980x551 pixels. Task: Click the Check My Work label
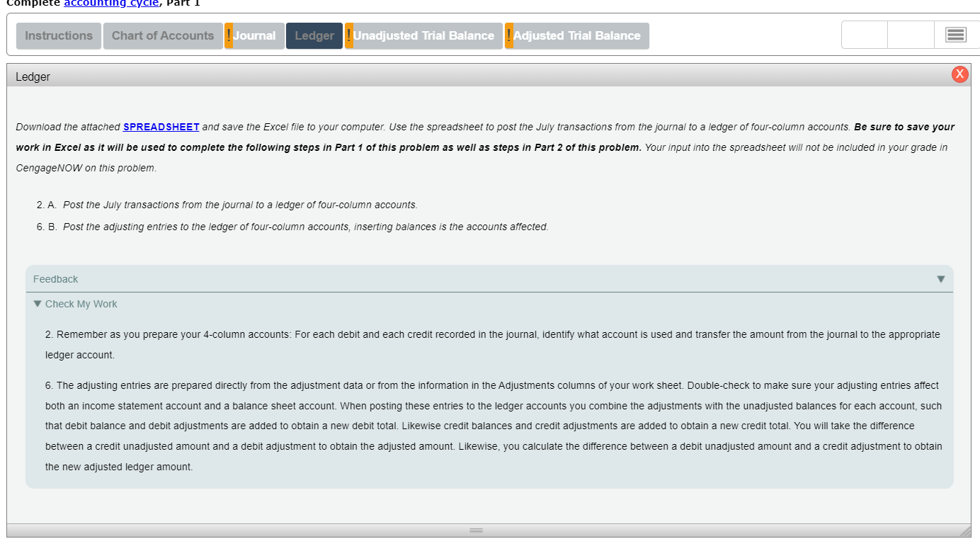82,303
